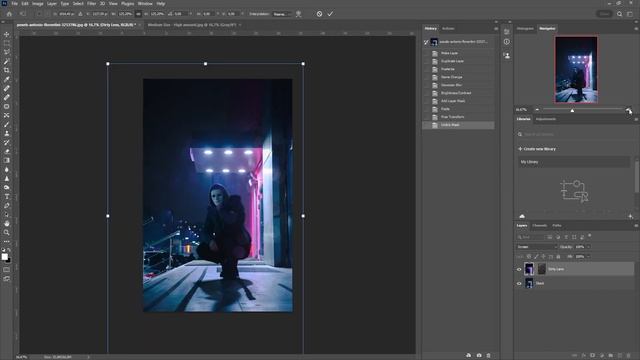Zoom out icon in Navigator

(537, 109)
